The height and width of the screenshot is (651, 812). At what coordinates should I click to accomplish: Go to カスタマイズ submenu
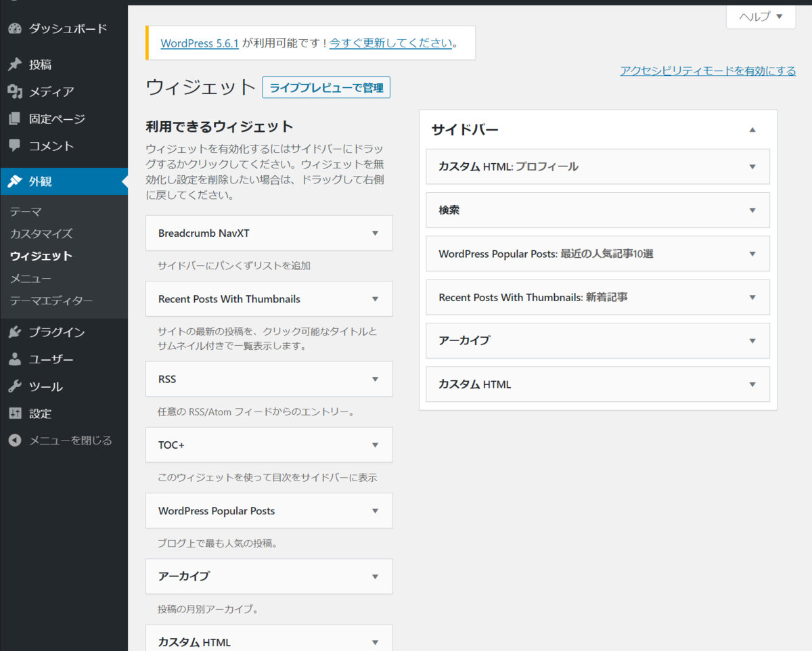click(41, 234)
